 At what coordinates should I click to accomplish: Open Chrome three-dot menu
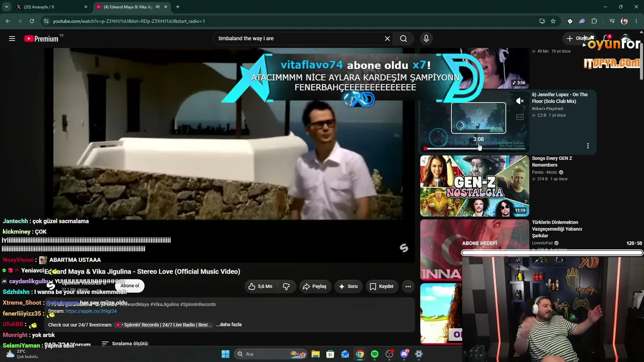click(x=636, y=21)
